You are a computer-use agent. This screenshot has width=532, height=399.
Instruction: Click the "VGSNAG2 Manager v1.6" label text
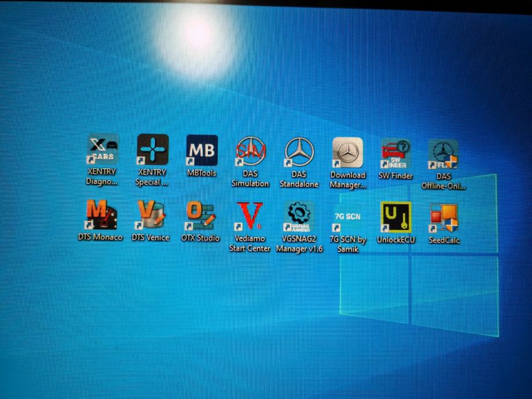[x=299, y=244]
